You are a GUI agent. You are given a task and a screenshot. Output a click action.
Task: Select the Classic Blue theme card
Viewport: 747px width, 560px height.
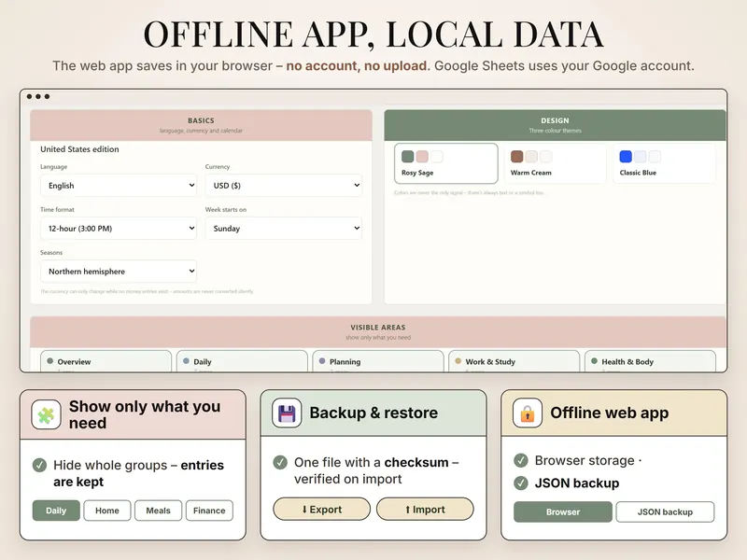click(x=664, y=163)
